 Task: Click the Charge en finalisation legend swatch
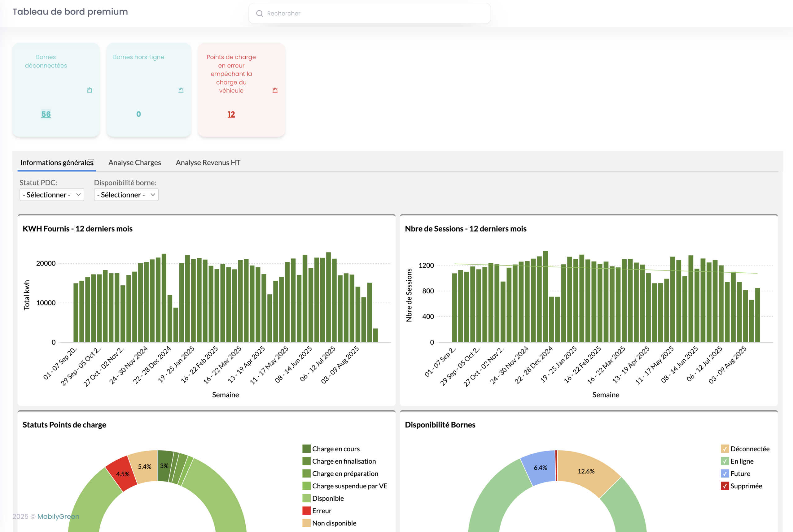(x=306, y=461)
